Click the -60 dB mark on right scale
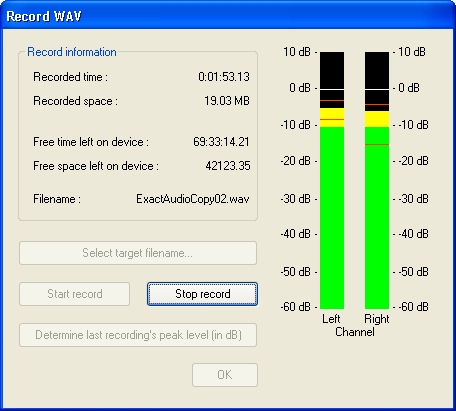This screenshot has width=456, height=411. pos(413,307)
